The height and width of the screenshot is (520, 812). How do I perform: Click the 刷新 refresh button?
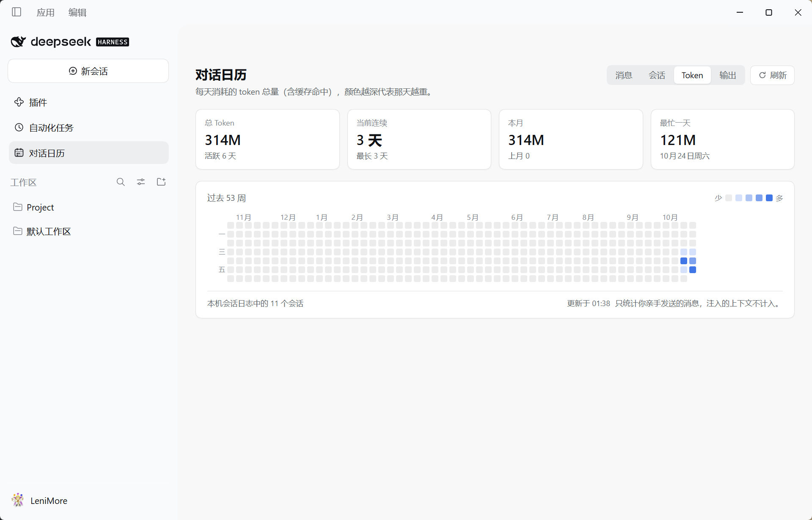point(772,75)
